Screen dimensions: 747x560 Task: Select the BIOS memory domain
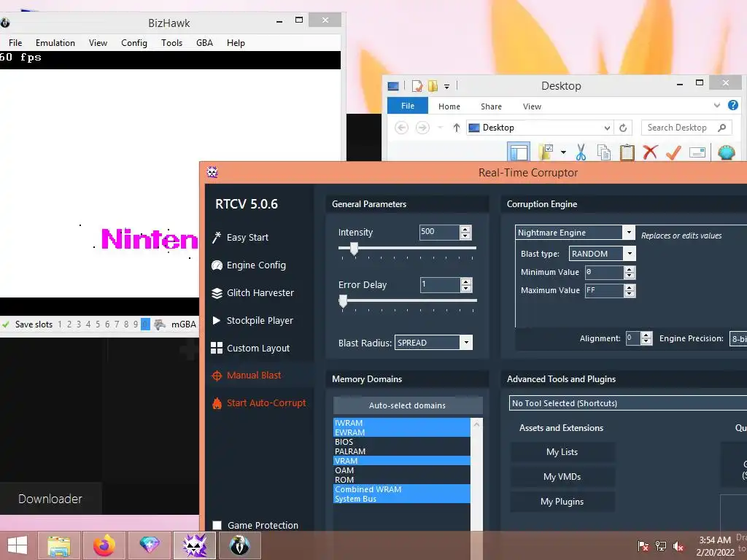pos(402,442)
